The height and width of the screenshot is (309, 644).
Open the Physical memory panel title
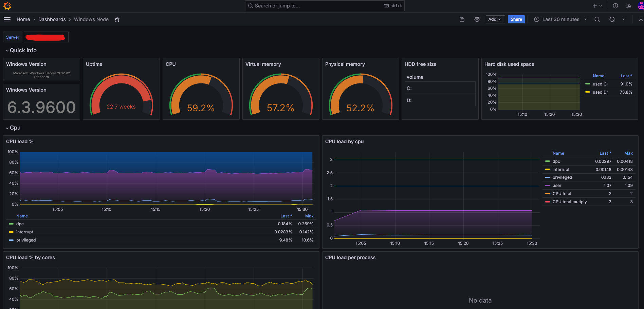(345, 64)
